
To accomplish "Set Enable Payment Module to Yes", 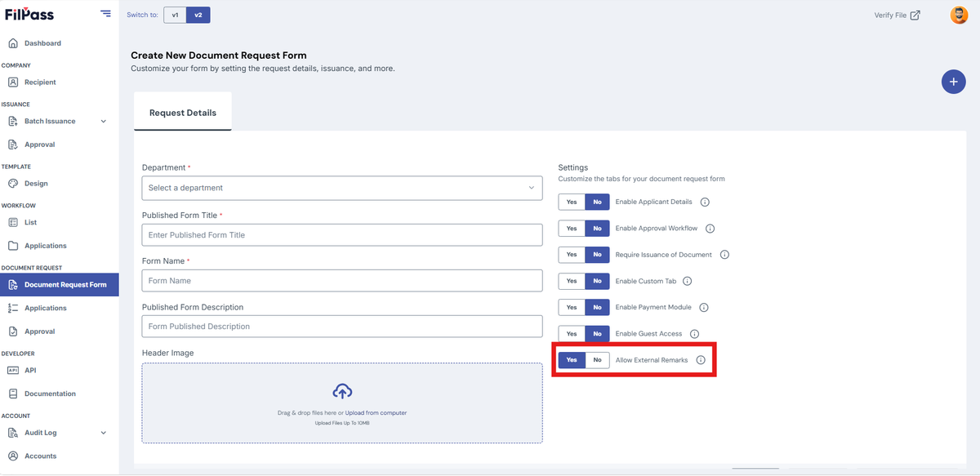I will [572, 307].
